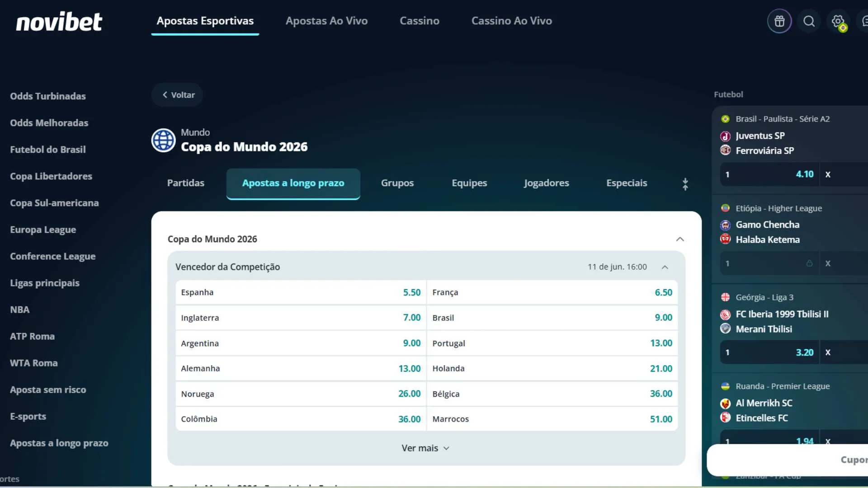Go to NBA section
This screenshot has height=488, width=868.
click(x=20, y=310)
